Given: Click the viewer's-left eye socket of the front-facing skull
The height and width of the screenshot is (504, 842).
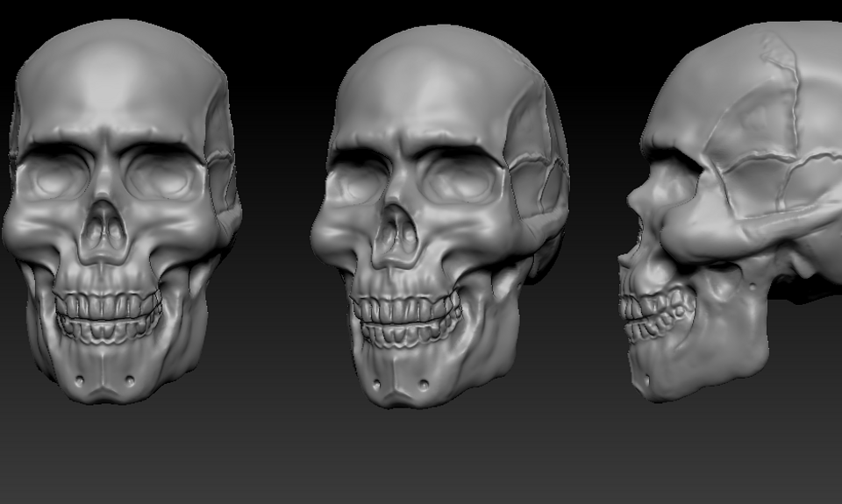Looking at the screenshot, I should tap(54, 174).
